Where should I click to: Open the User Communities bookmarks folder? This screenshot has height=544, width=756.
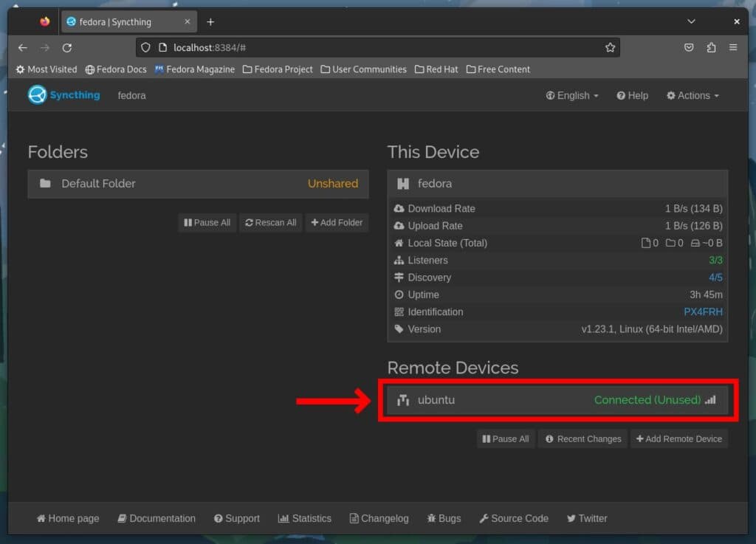[363, 69]
